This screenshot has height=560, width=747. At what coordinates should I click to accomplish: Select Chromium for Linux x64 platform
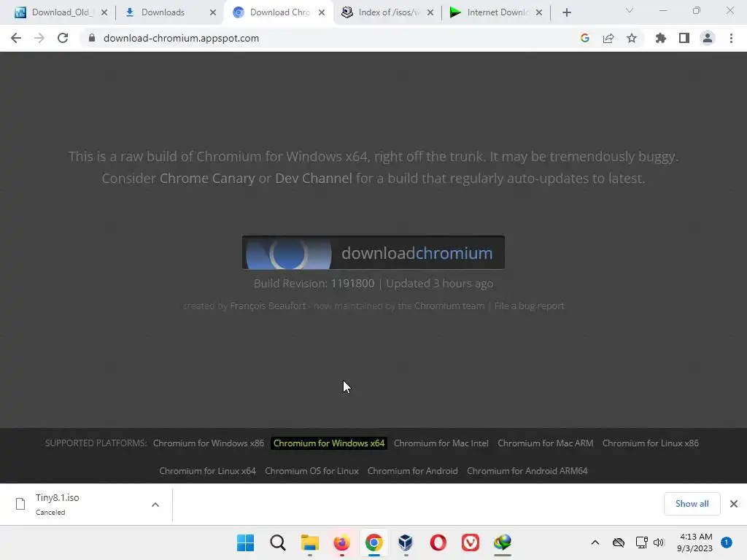[207, 470]
